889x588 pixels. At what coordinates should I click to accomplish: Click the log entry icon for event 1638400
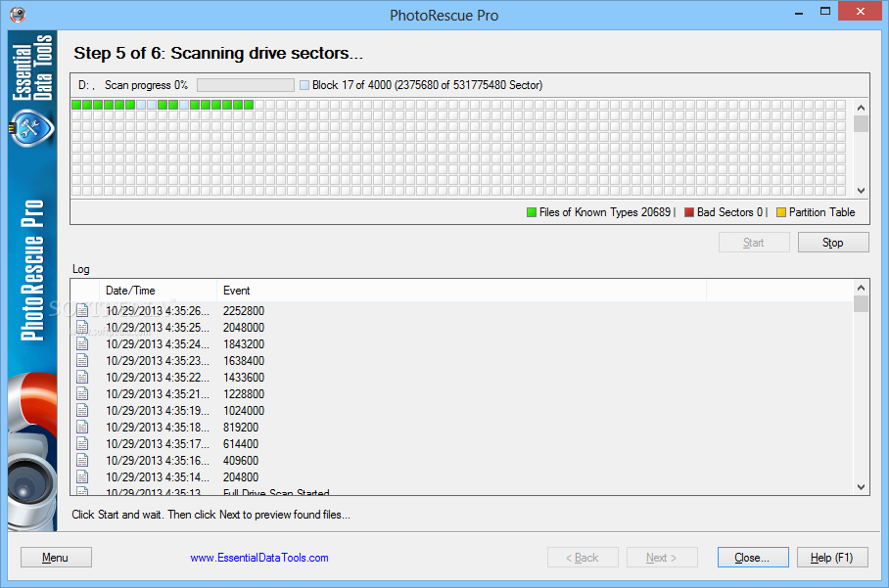(82, 360)
